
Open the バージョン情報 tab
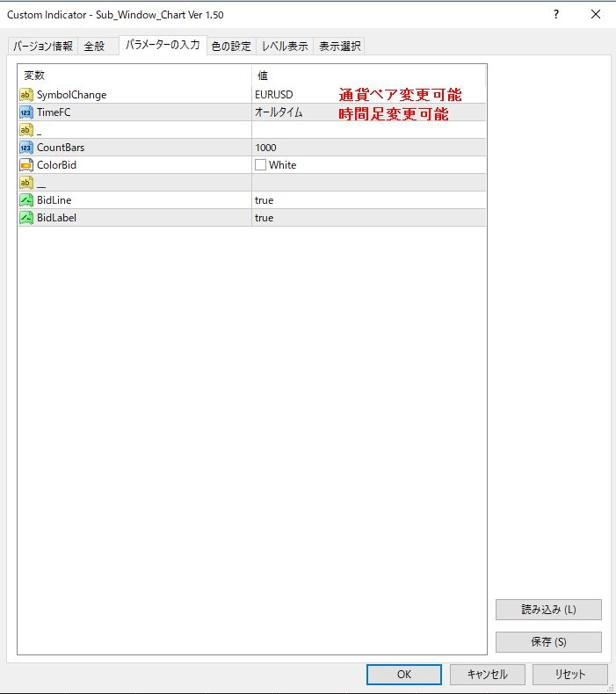coord(43,46)
